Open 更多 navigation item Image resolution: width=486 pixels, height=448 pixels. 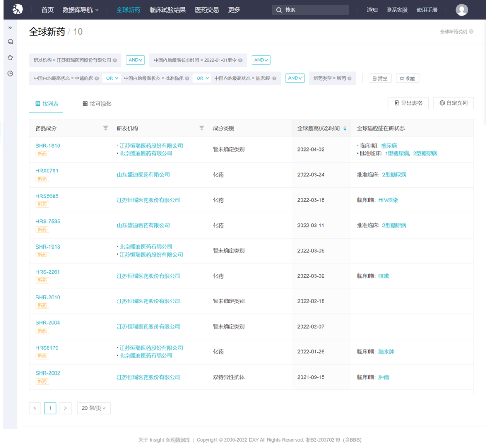(x=234, y=10)
